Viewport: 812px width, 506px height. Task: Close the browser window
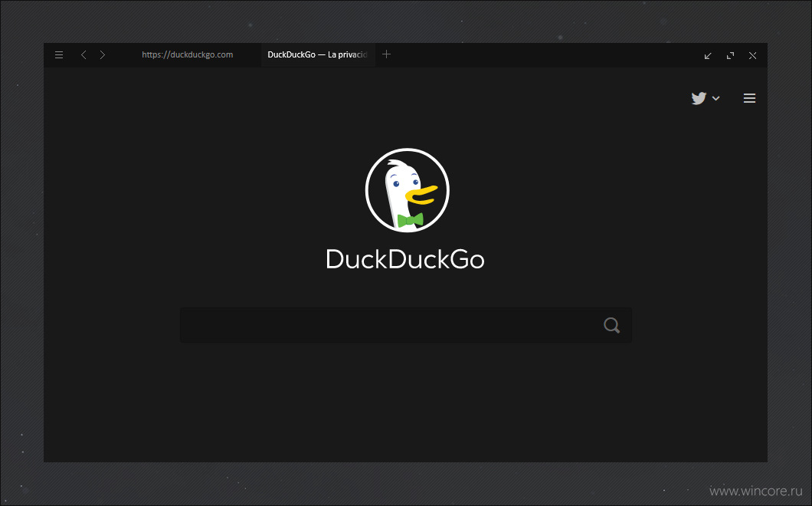coord(752,55)
